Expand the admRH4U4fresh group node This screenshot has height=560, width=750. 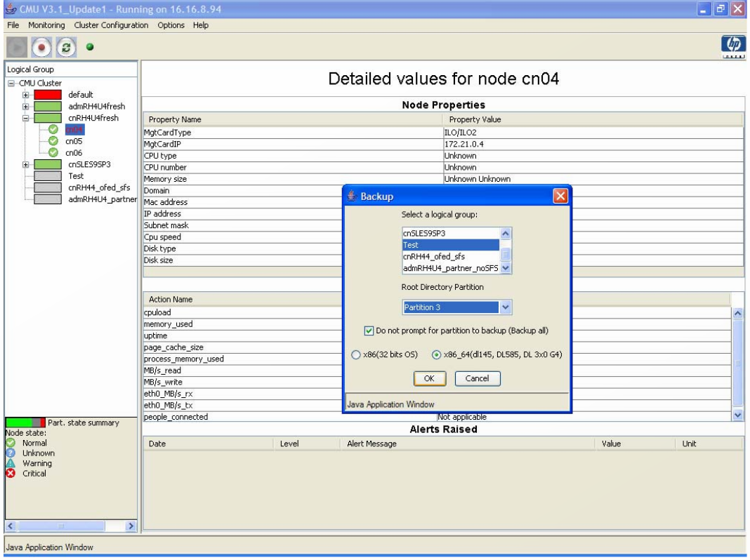tap(26, 107)
